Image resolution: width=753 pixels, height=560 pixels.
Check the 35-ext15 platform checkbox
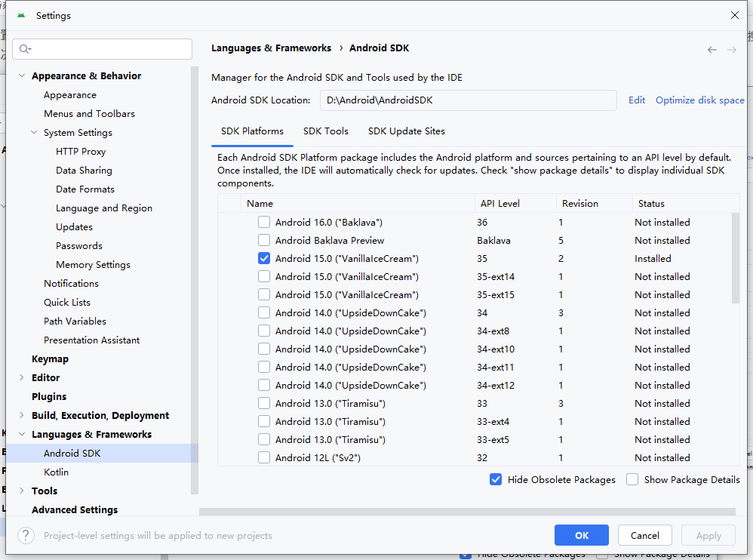coord(263,294)
